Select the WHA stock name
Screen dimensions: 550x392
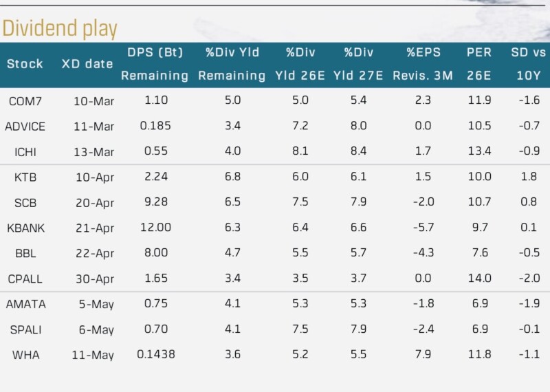click(x=24, y=355)
